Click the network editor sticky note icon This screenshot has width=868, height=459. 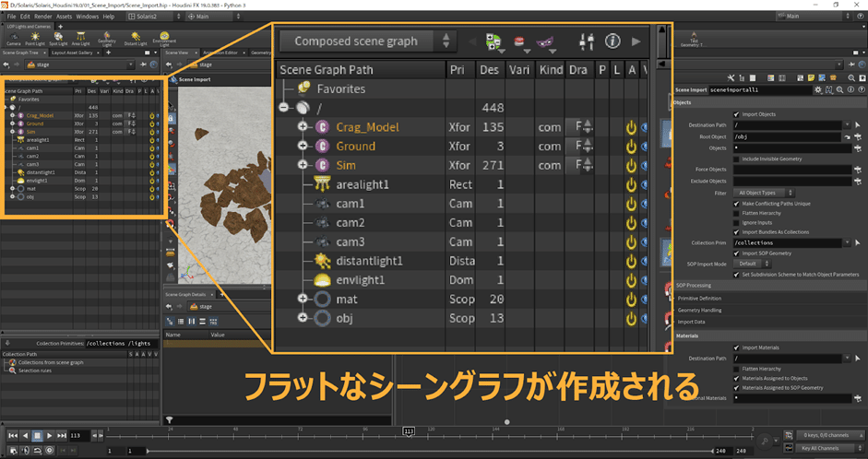pyautogui.click(x=811, y=78)
